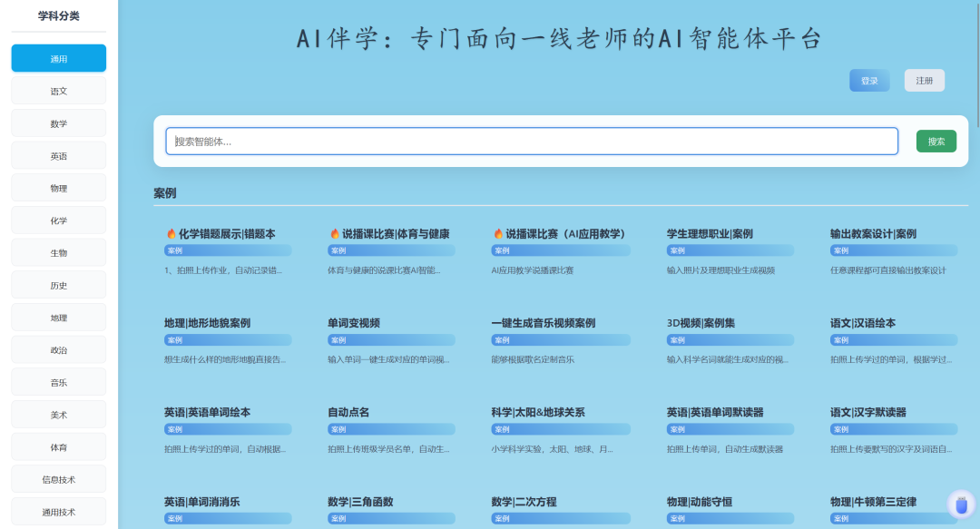980x529 pixels.
Task: Open the 3D视频|案例集 card
Action: (x=701, y=323)
